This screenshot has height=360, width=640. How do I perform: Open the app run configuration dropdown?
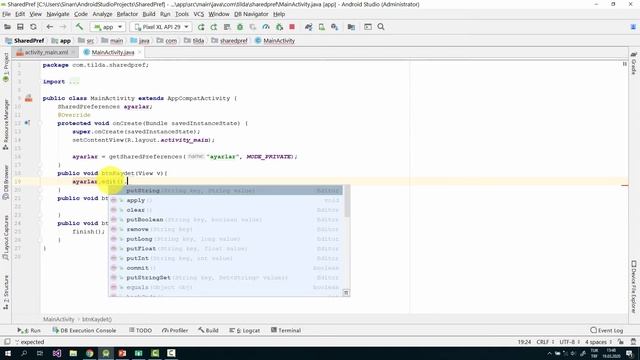click(x=108, y=27)
